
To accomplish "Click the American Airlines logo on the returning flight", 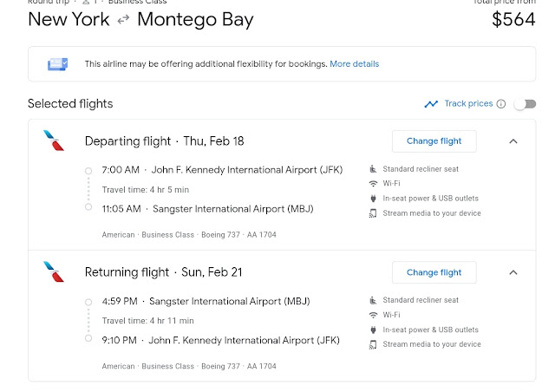I will [x=54, y=271].
